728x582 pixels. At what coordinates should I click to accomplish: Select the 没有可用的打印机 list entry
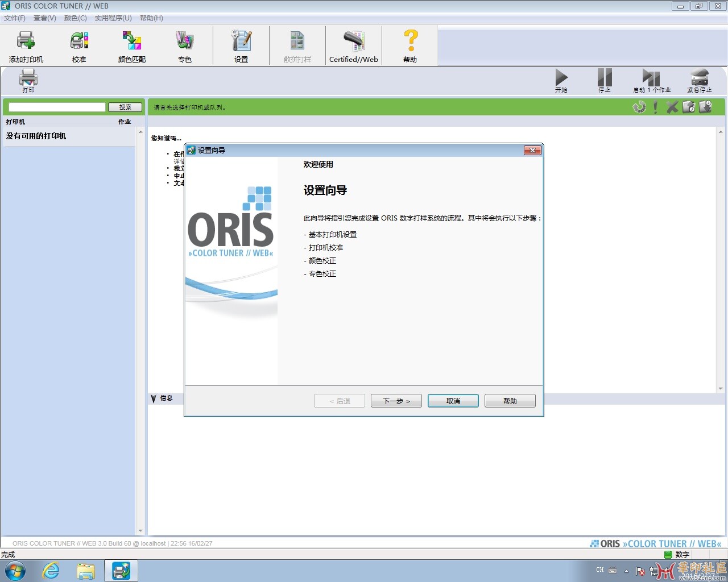[69, 136]
